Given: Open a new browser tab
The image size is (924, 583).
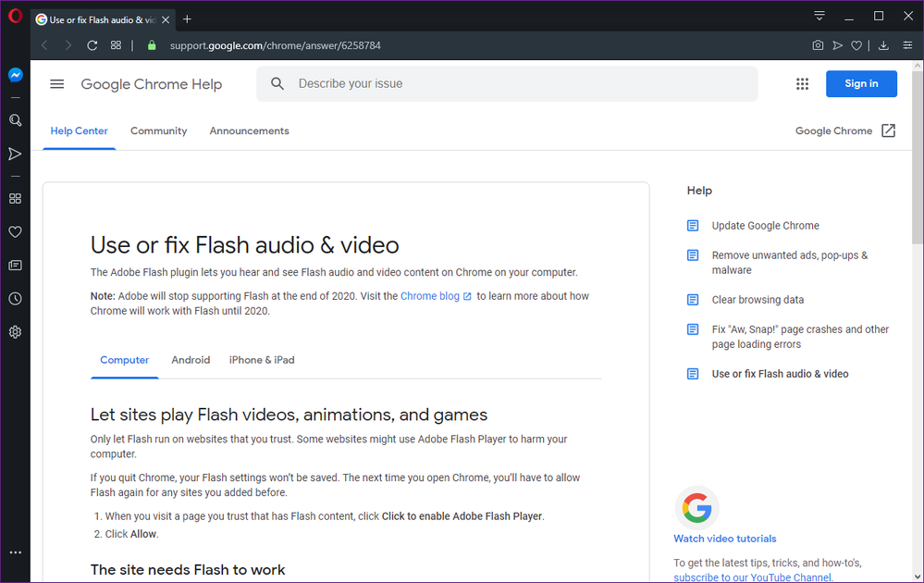Looking at the screenshot, I should click(x=187, y=19).
